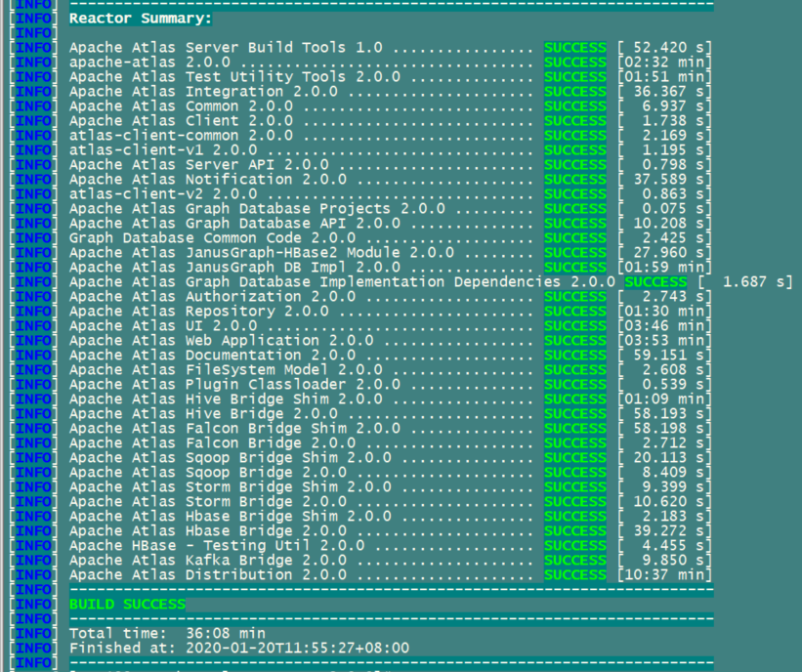Viewport: 802px width, 672px height.
Task: Select 'Apache Atlas Falcon Bridge Shim 2.0.0'
Action: (x=234, y=429)
